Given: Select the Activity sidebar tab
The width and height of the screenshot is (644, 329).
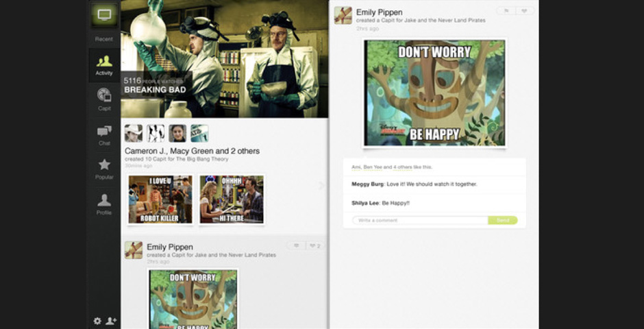Looking at the screenshot, I should 104,65.
